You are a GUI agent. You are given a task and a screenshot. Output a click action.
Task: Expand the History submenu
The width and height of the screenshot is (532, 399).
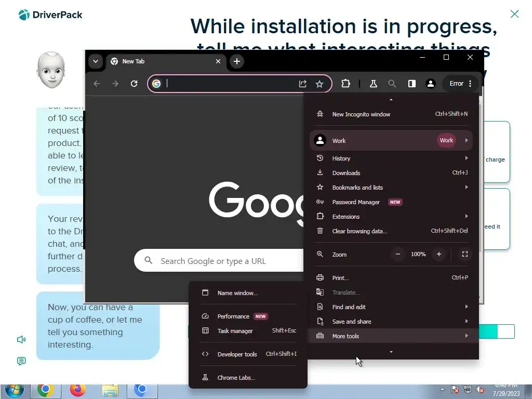pos(391,158)
